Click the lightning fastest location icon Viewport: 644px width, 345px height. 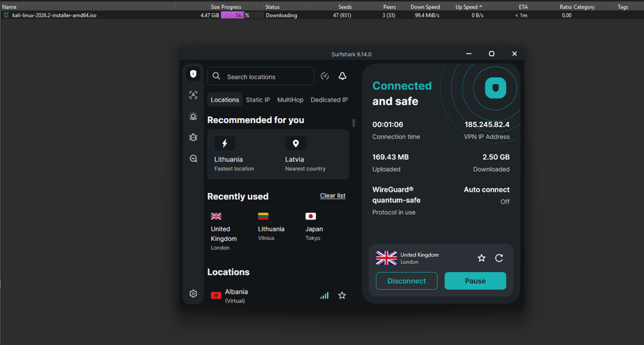225,143
